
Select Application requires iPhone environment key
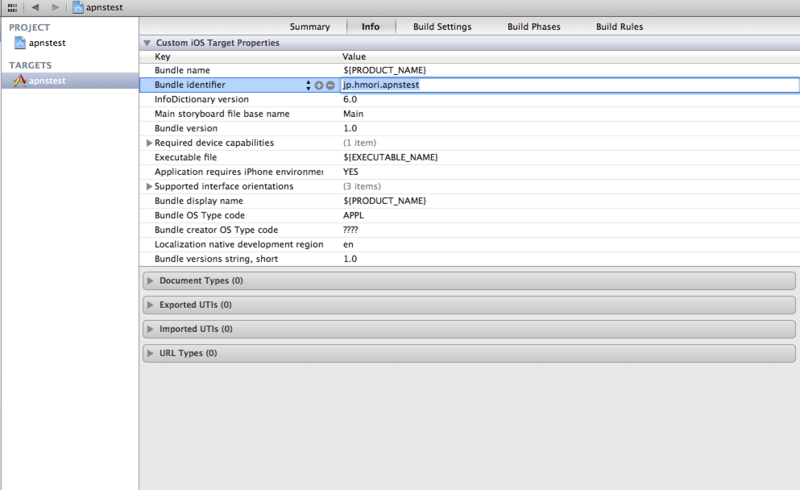239,172
